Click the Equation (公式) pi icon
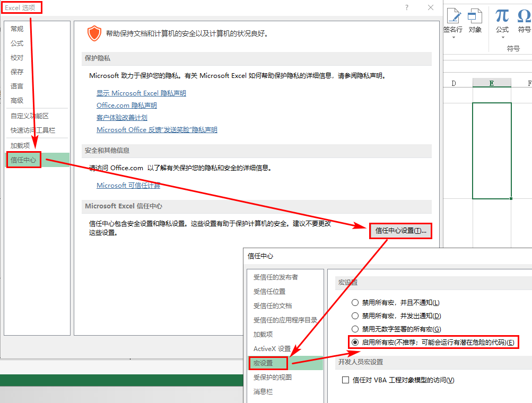This screenshot has width=532, height=403. [502, 15]
